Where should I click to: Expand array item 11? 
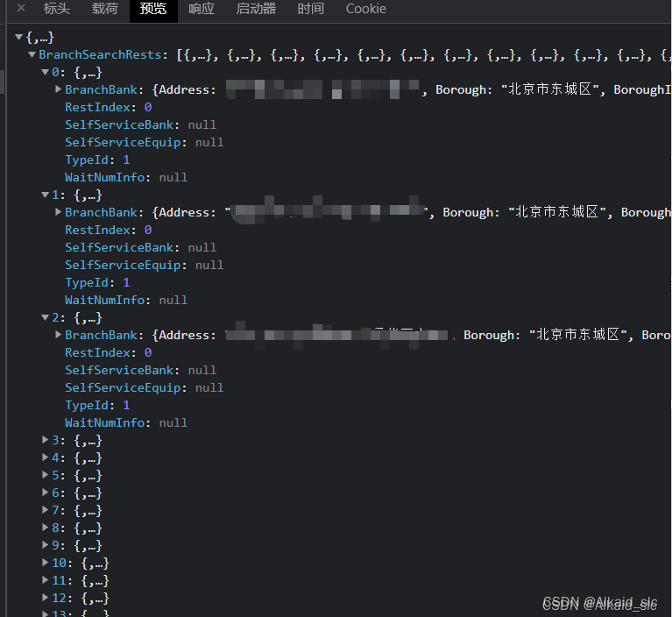(45, 579)
